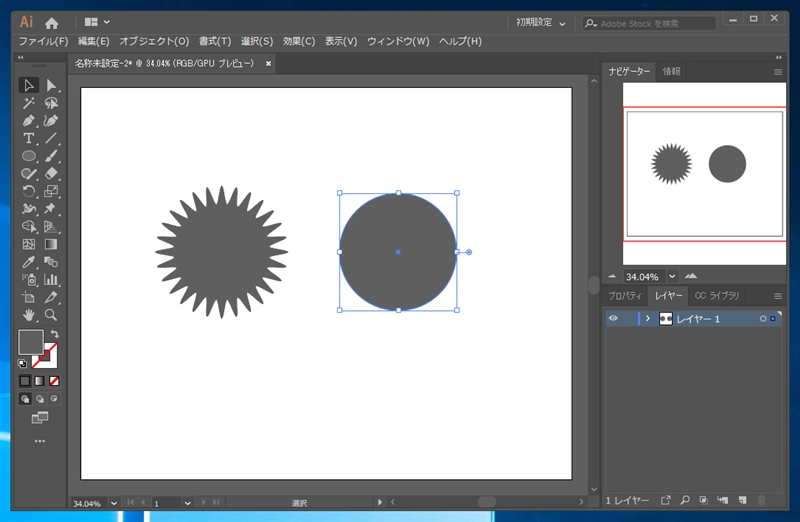Select the Ellipse tool
The width and height of the screenshot is (800, 522).
pos(29,156)
